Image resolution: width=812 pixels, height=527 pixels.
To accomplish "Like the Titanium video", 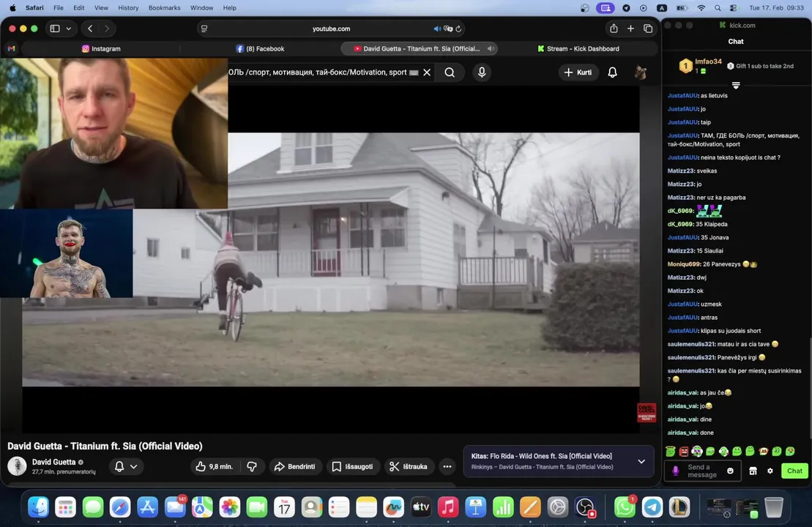I will coord(215,466).
